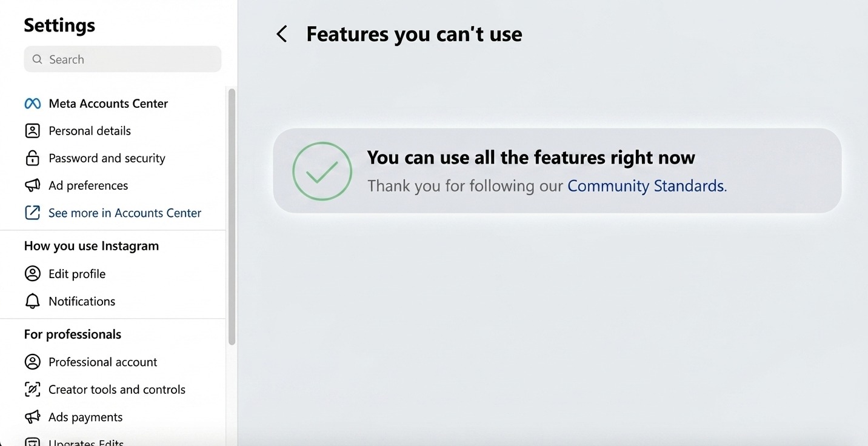Click the Professional account icon
The width and height of the screenshot is (868, 446).
point(32,362)
